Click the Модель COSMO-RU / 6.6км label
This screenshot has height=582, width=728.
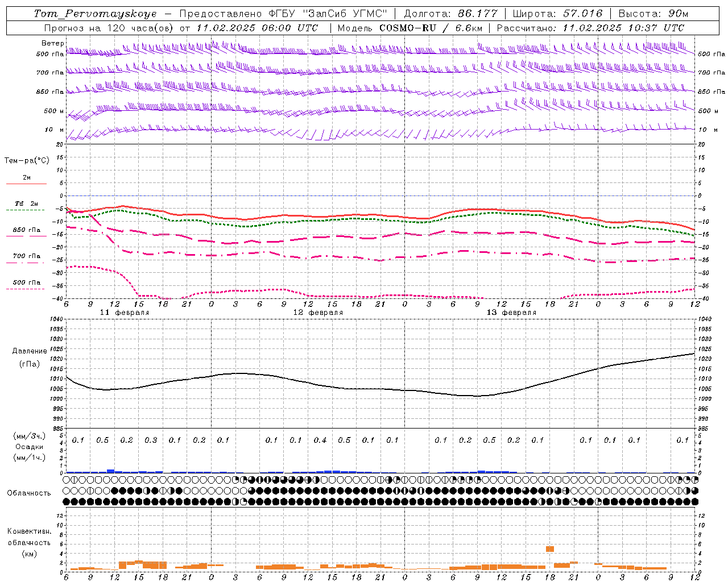[409, 28]
